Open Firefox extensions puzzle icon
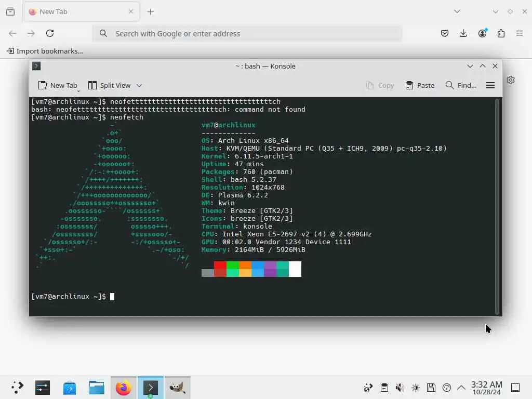532x399 pixels. (x=501, y=33)
